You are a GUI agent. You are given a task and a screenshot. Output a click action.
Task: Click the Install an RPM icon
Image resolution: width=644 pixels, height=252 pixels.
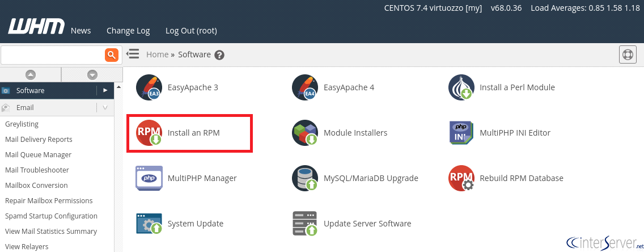pyautogui.click(x=149, y=133)
